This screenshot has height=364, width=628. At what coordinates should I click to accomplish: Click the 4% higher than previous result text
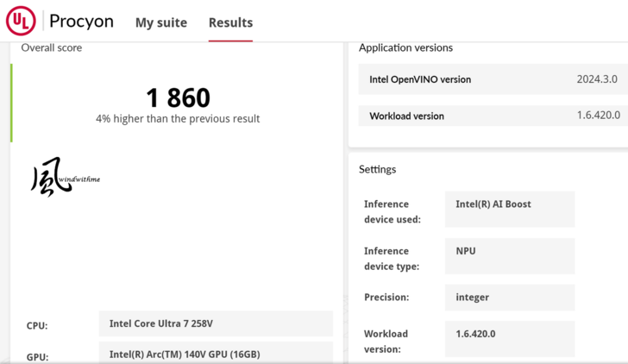178,118
